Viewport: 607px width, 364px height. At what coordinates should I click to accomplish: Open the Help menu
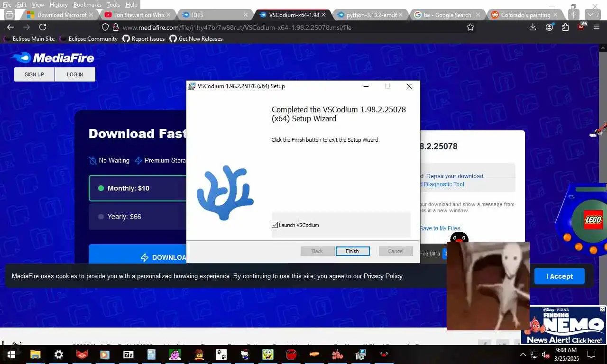(131, 5)
